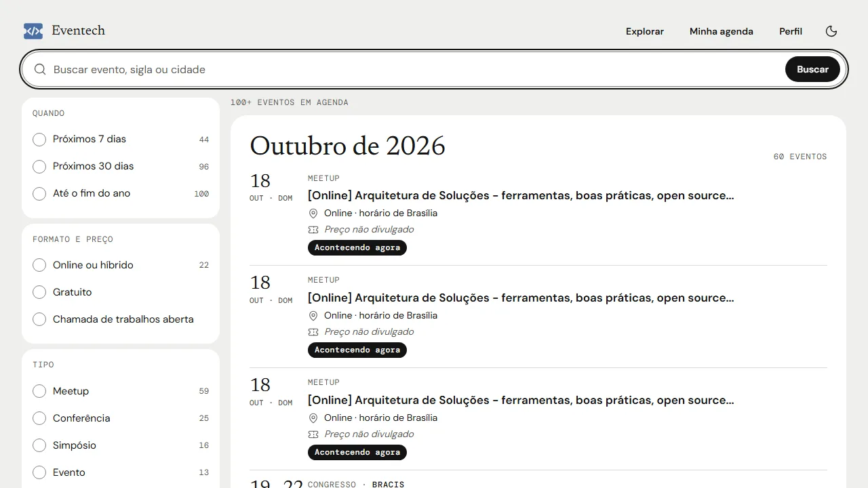Click the FORMATO E PREÇO heading
The image size is (868, 488).
click(x=73, y=239)
